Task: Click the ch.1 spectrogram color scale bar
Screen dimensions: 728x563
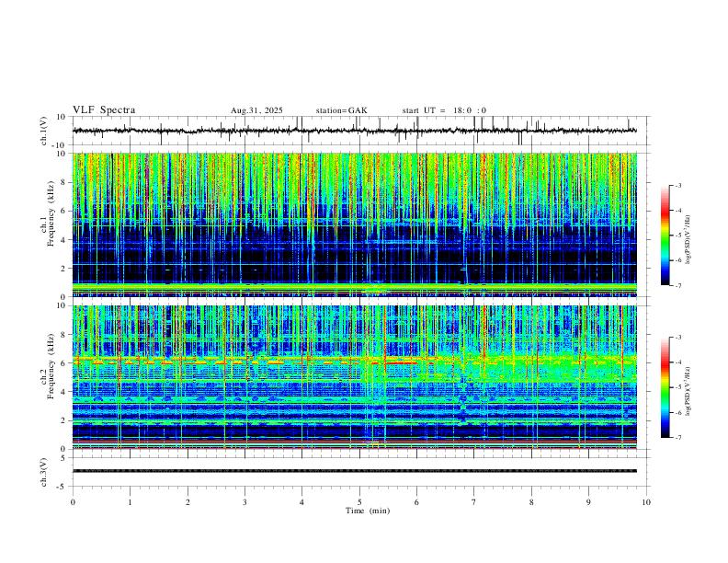Action: 665,236
